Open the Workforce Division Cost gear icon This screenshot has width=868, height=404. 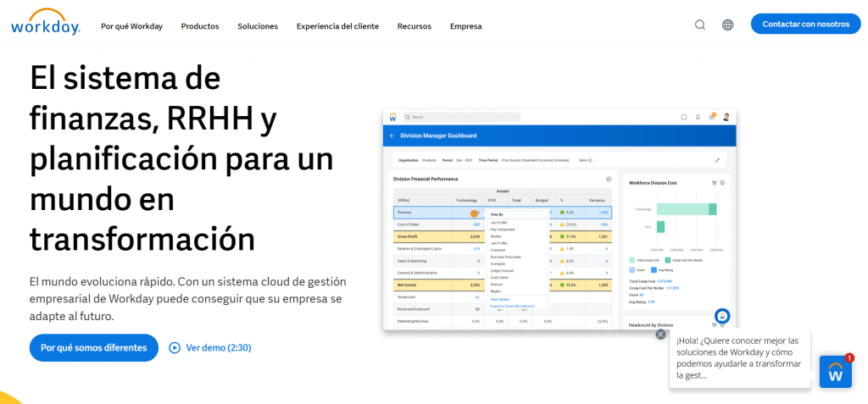[x=722, y=183]
